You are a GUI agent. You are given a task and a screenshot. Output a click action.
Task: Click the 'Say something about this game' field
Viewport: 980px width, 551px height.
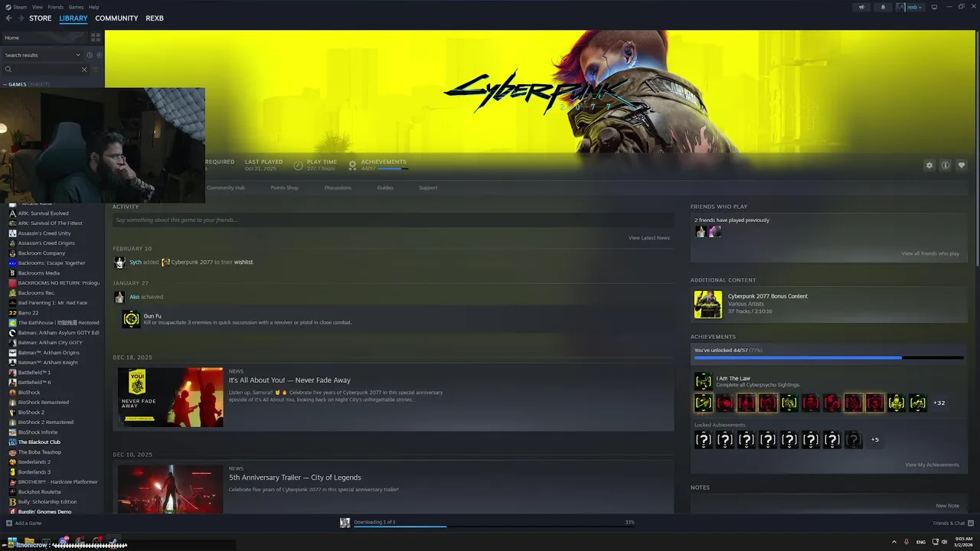point(393,220)
